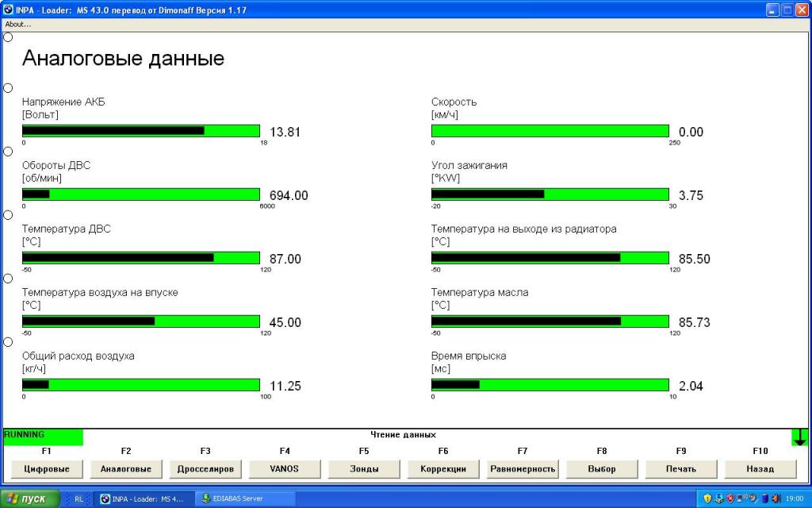Click the Цифровые F1 button

[x=47, y=469]
